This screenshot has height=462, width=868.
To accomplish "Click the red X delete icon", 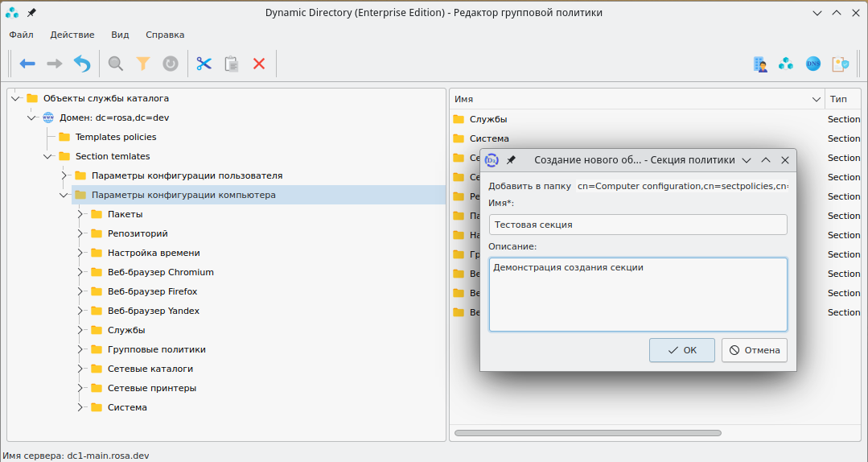I will 259,64.
